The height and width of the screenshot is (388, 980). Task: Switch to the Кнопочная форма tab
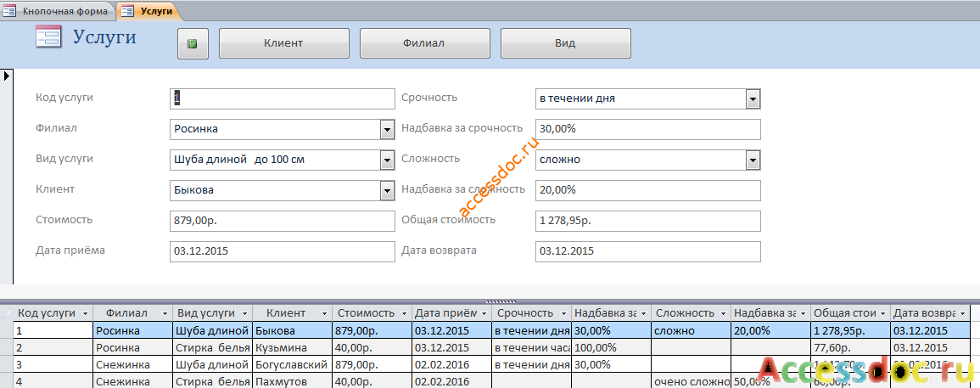coord(58,11)
